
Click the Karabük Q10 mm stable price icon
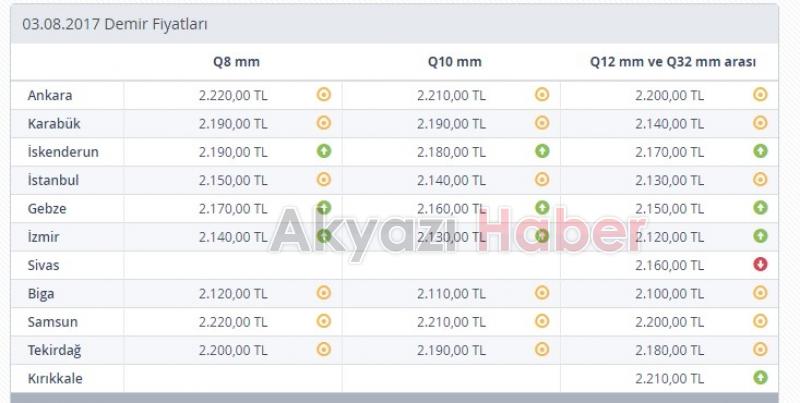tap(542, 123)
